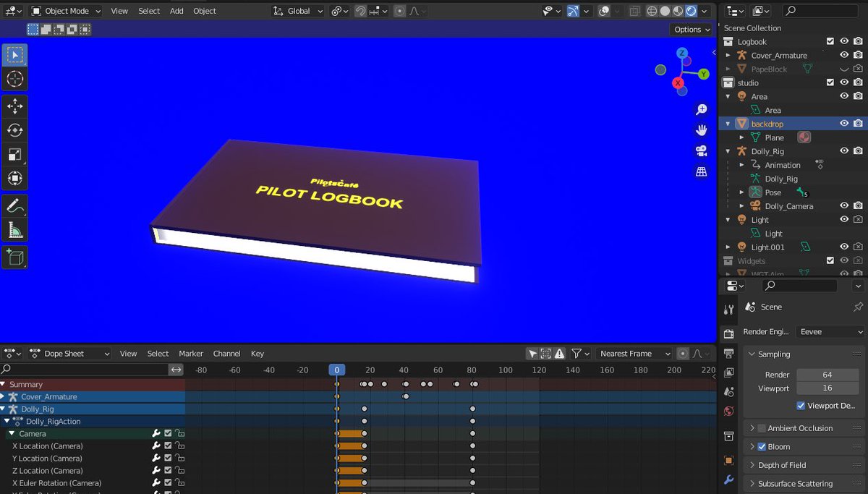Open Global transform orientation dropdown
The image size is (868, 494).
[x=299, y=11]
